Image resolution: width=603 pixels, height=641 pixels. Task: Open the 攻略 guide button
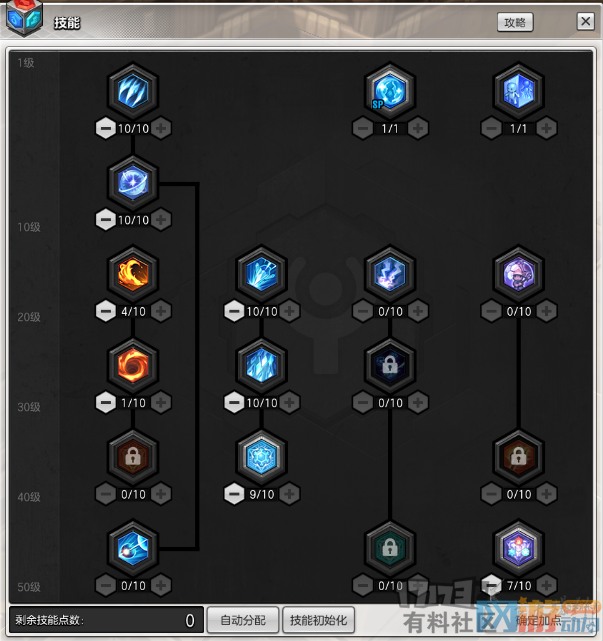pos(515,22)
